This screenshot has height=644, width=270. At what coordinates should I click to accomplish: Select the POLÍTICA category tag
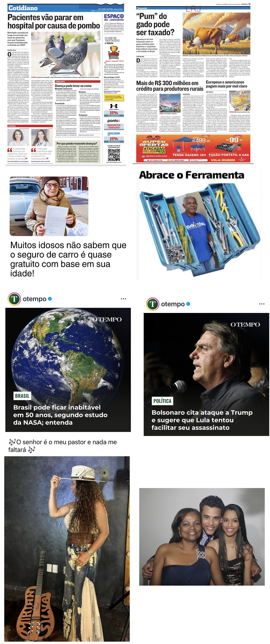[x=163, y=401]
